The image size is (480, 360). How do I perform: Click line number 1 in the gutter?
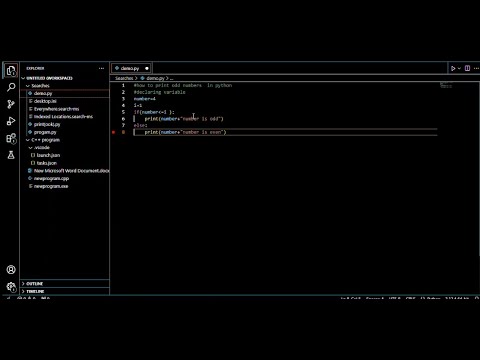tap(123, 86)
